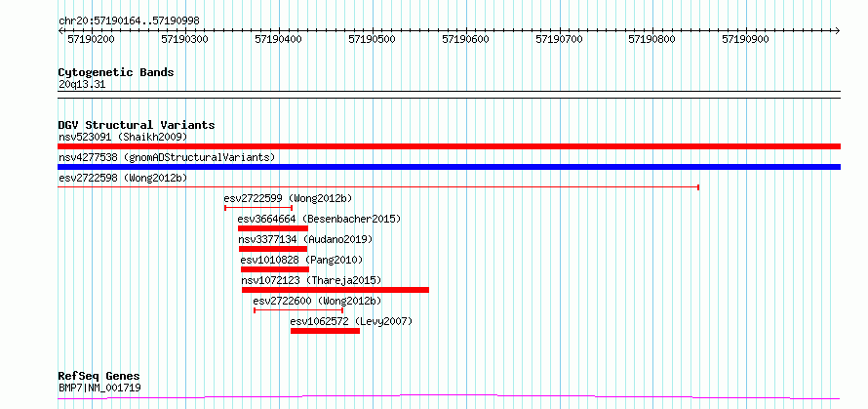Open the BMP7|NM_001719 gene label

[99, 388]
